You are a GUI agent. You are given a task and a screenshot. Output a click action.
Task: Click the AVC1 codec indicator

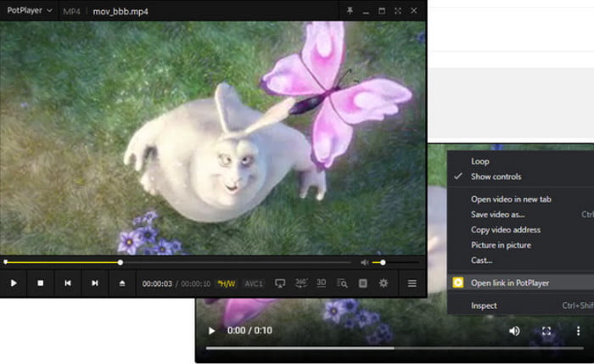[254, 283]
